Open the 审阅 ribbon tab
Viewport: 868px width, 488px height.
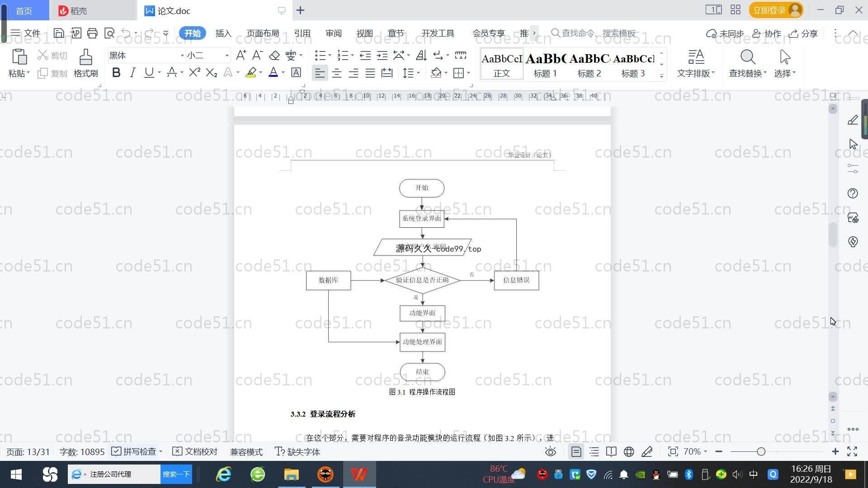coord(334,33)
